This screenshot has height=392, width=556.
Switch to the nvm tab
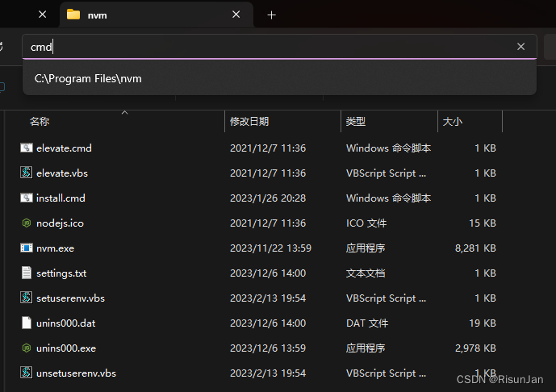[157, 15]
